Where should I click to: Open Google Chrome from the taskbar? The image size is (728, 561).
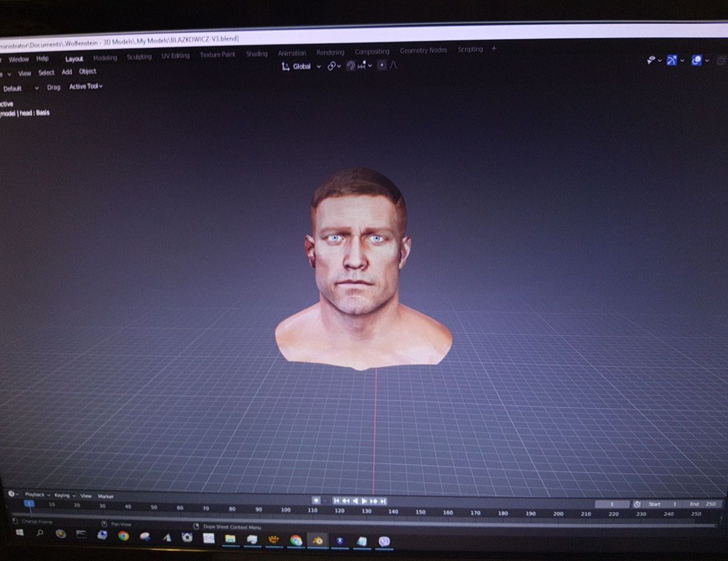123,535
